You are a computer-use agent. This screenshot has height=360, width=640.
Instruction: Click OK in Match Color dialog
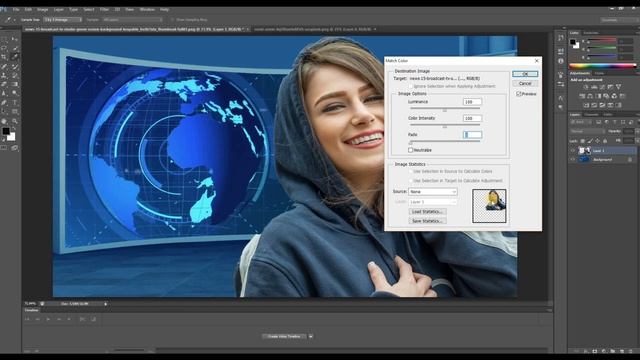(525, 74)
